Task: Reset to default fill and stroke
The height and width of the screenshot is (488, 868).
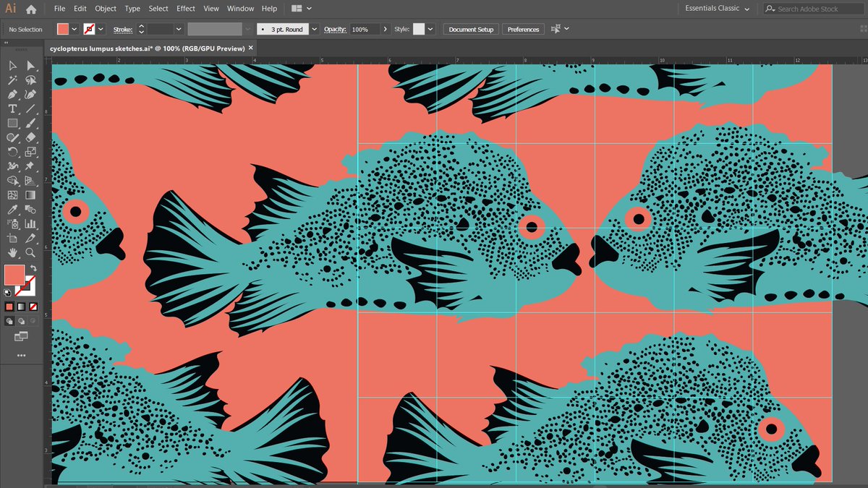Action: click(x=7, y=292)
